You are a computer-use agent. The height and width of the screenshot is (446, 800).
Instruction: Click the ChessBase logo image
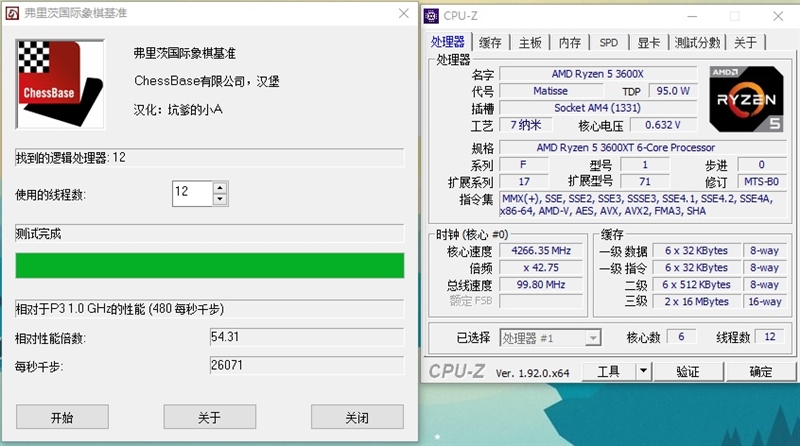click(60, 84)
